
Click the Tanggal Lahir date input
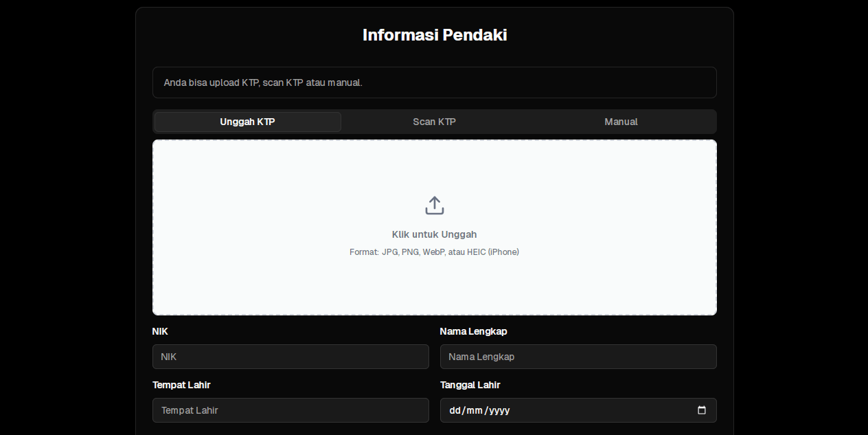click(x=578, y=410)
